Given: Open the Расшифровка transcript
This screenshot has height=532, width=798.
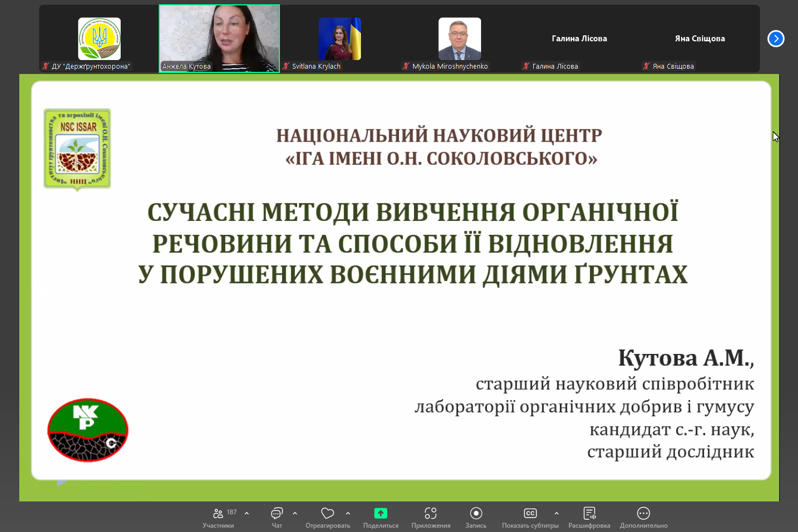Looking at the screenshot, I should click(589, 518).
